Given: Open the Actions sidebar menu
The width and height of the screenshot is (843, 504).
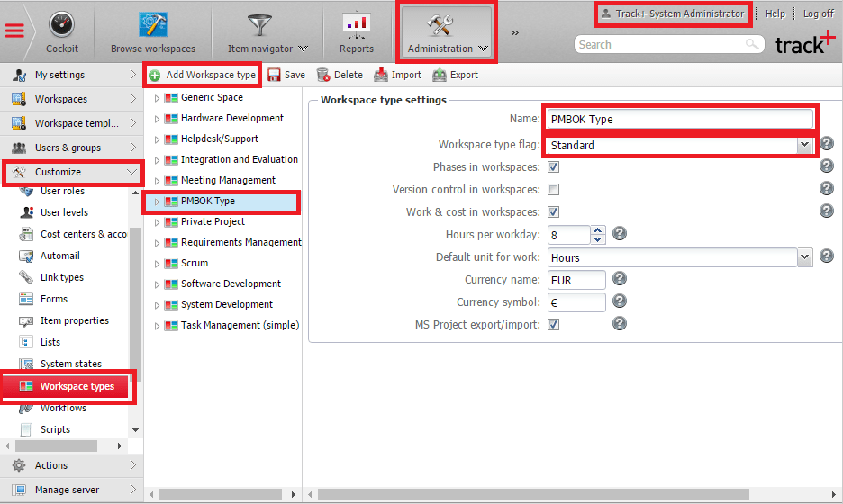Looking at the screenshot, I should (72, 465).
